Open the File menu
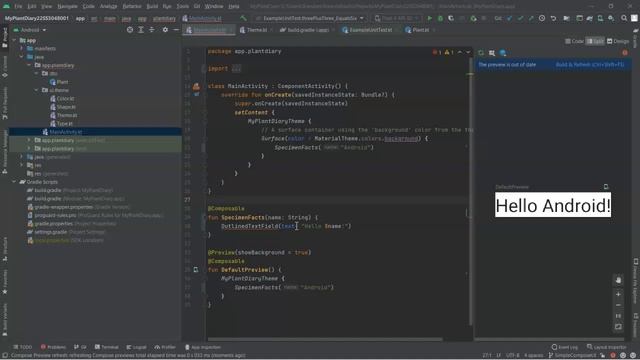The width and height of the screenshot is (640, 360). point(18,6)
